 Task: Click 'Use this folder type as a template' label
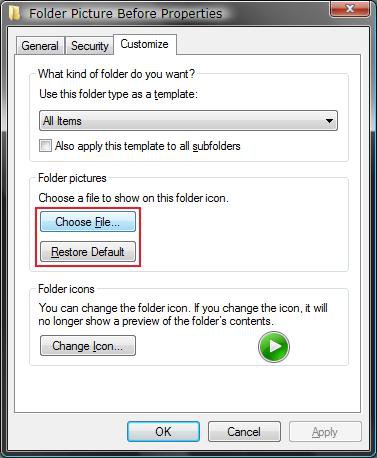point(118,94)
